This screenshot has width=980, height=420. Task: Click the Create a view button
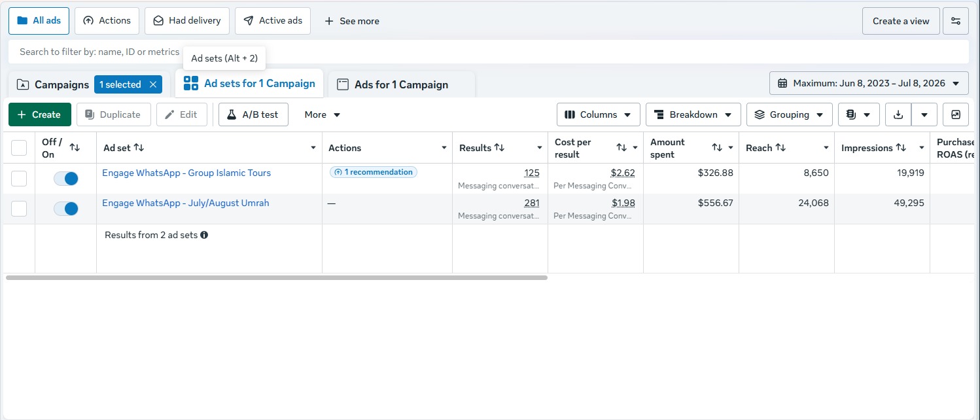[901, 21]
